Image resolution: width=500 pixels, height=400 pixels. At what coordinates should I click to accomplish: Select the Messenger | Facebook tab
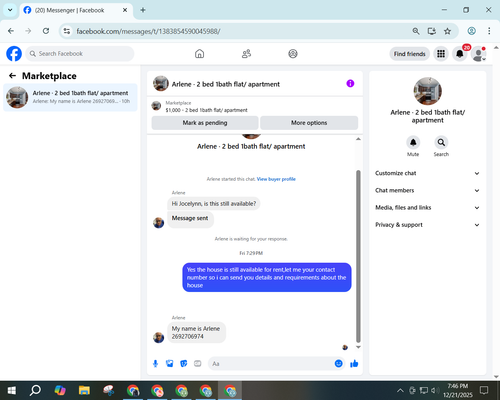[76, 10]
